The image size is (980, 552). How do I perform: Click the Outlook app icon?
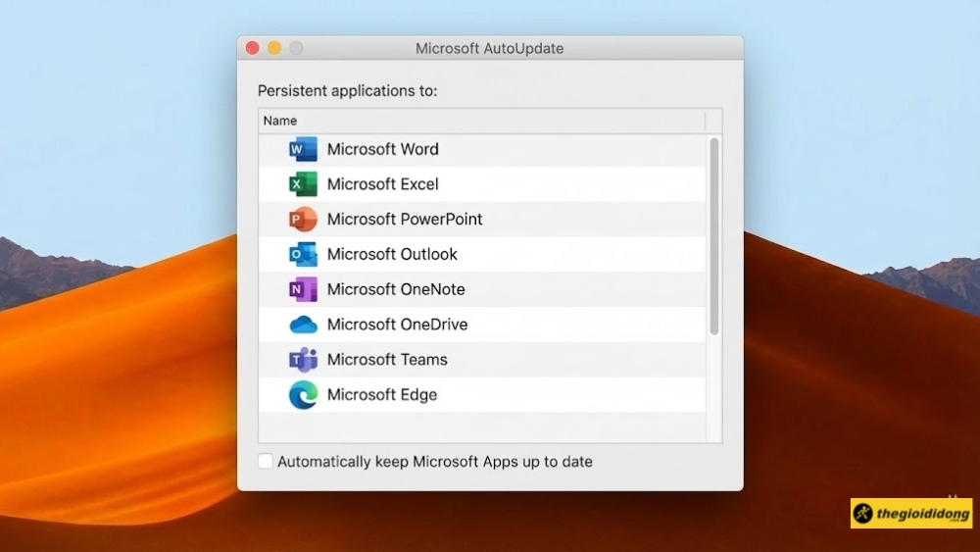tap(303, 255)
